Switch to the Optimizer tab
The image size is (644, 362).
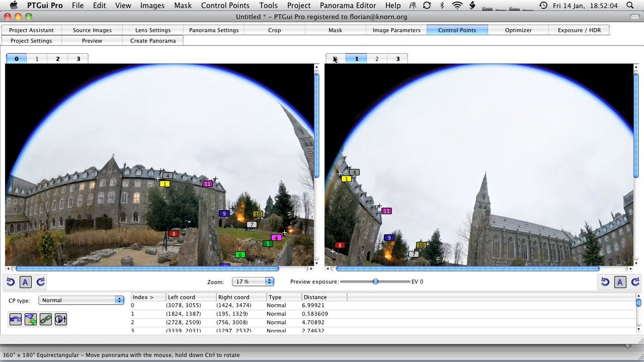(x=518, y=30)
